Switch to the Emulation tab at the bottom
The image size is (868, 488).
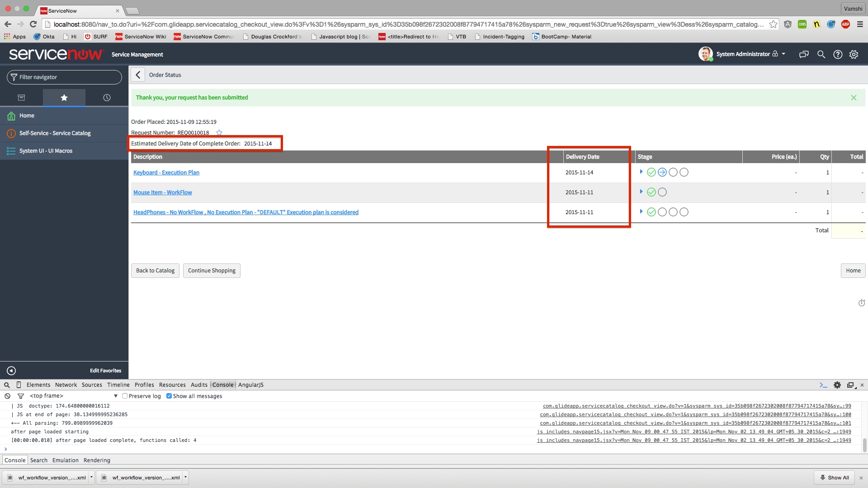pos(65,460)
